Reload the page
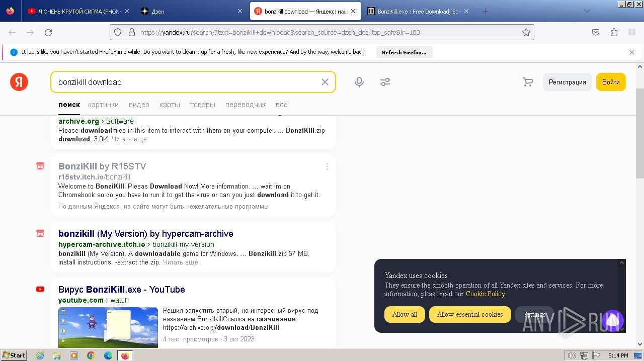The image size is (644, 362). point(48,32)
